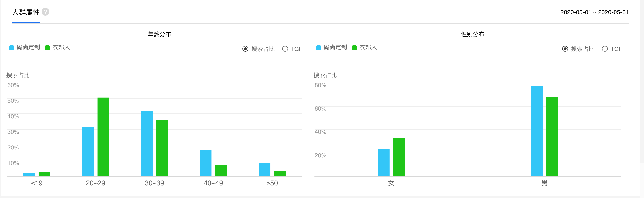This screenshot has height=198, width=644.
Task: Click the blue 码尚定制 bar for 30~39
Action: (147, 143)
